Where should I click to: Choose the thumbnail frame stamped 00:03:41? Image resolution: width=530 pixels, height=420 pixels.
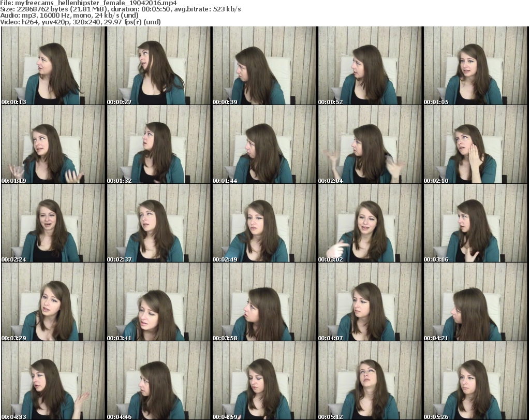pos(159,301)
